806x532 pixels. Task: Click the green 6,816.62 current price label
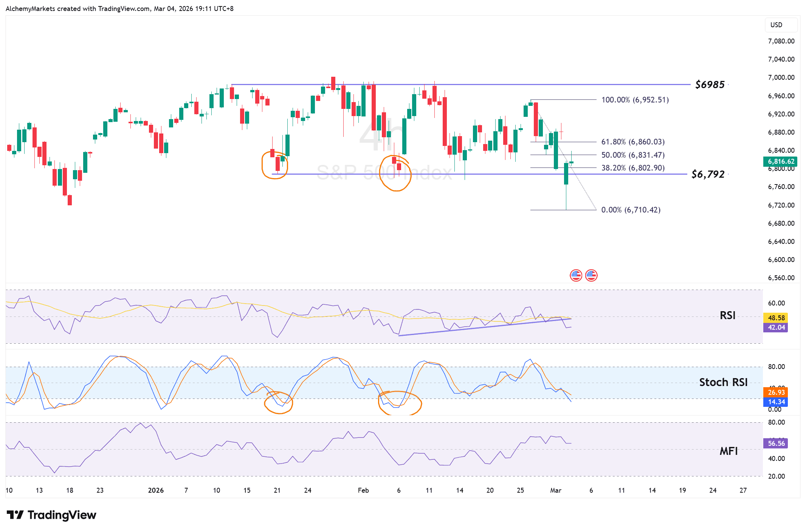coord(780,161)
